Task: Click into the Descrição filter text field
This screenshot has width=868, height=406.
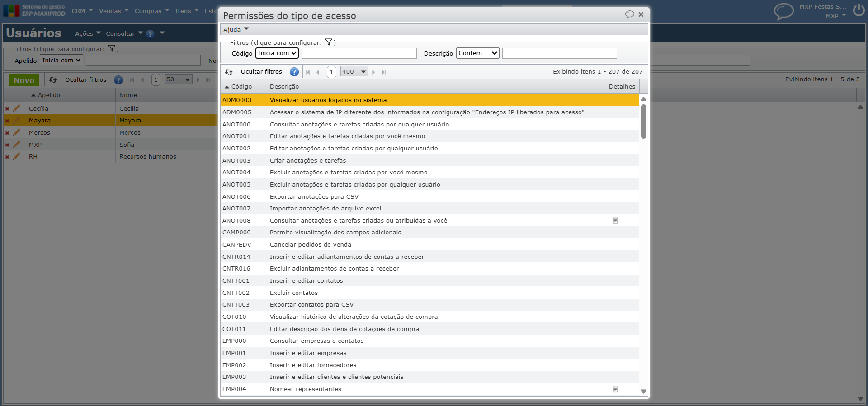Action: click(x=559, y=53)
